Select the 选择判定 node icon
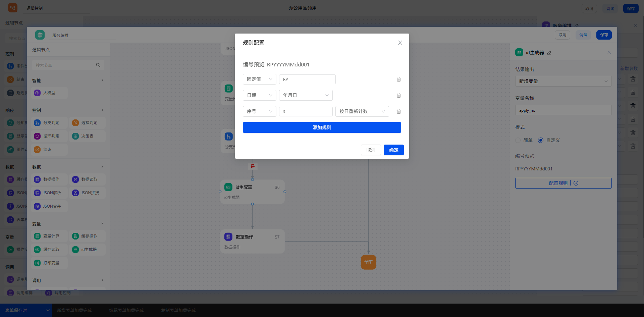Viewport: 644px width, 317px height. (75, 123)
